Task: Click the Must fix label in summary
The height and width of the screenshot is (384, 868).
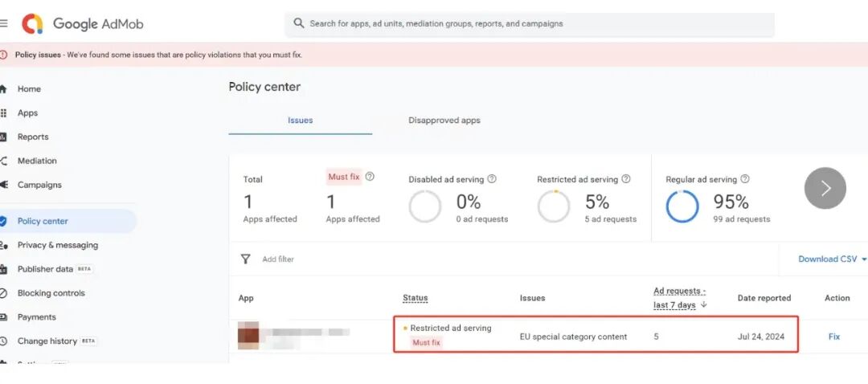Action: (x=344, y=177)
